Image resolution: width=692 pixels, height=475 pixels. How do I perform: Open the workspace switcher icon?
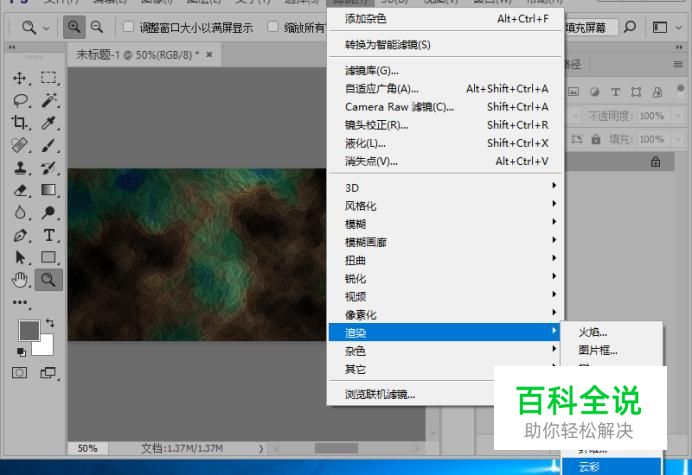coord(660,27)
